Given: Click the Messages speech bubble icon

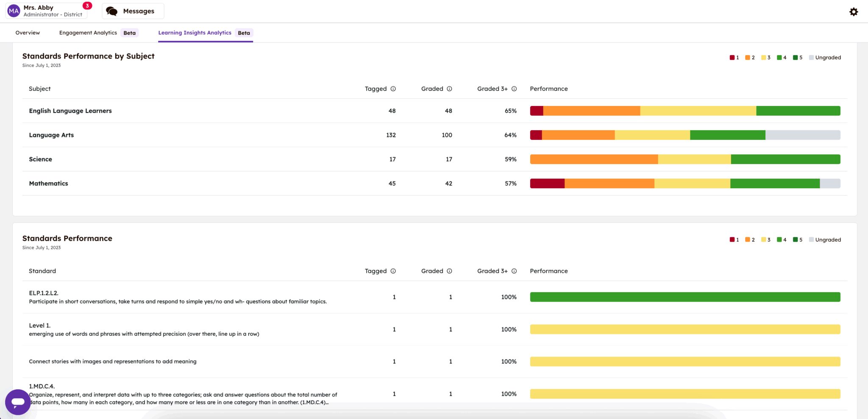Looking at the screenshot, I should pyautogui.click(x=112, y=11).
